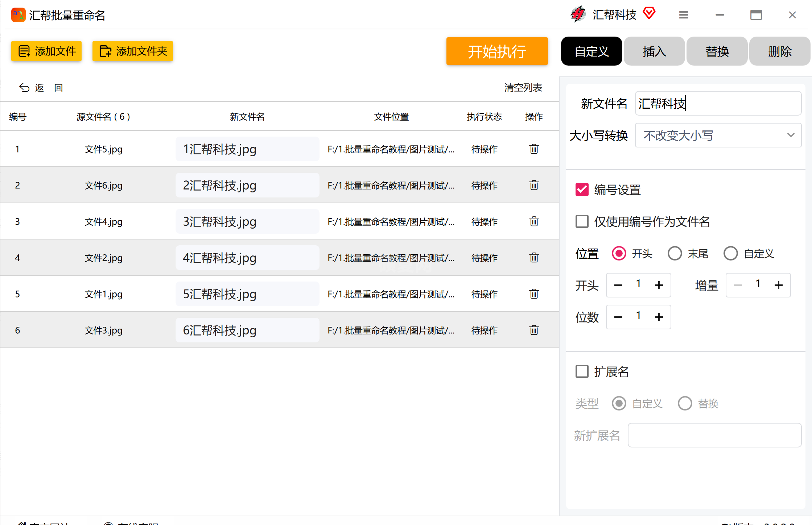Click the 新扩展名 input field

point(714,435)
